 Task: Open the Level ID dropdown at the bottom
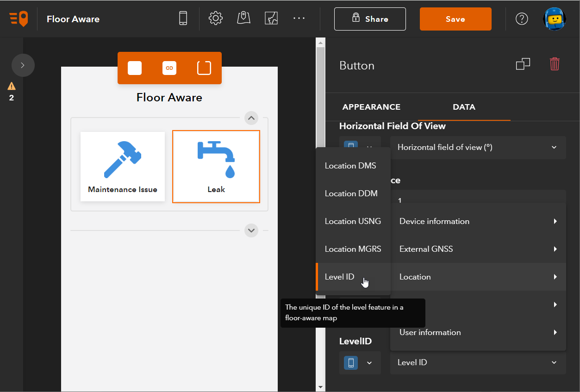click(x=478, y=362)
